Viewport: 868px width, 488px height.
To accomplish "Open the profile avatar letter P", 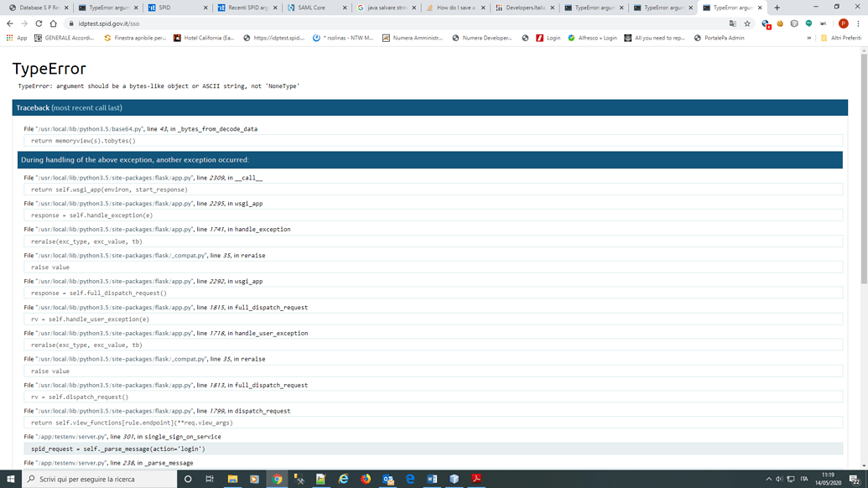I will (x=844, y=23).
